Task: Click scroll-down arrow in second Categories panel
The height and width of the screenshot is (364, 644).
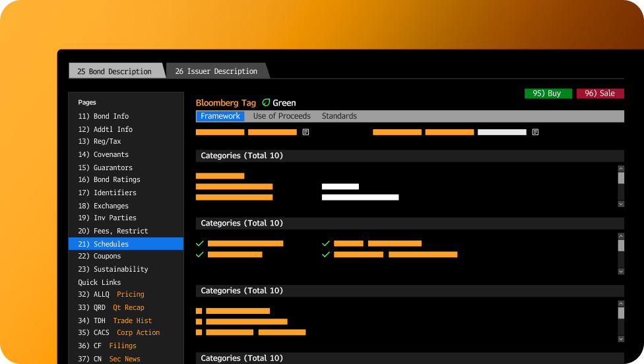Action: [621, 271]
